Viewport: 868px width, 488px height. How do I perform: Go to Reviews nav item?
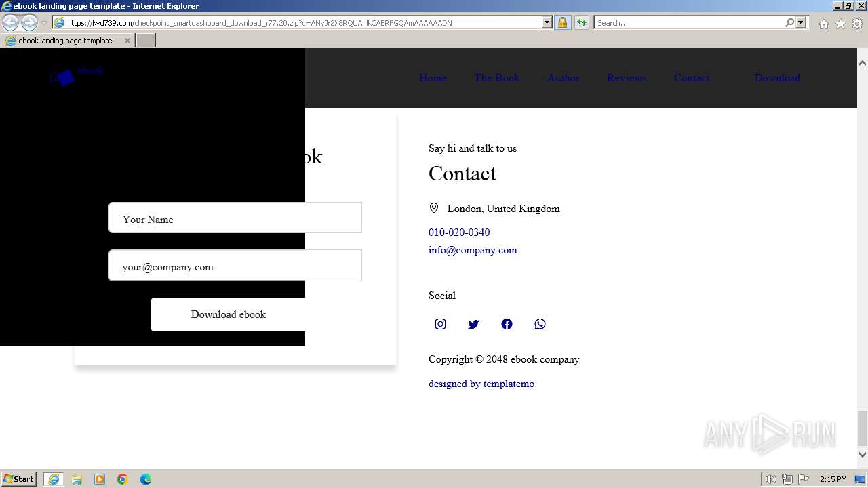tap(627, 78)
